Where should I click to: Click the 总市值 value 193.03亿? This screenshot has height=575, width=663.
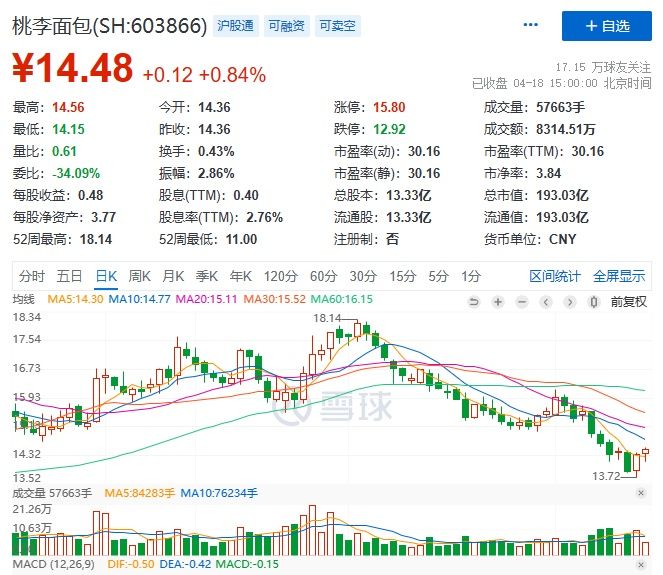(562, 195)
